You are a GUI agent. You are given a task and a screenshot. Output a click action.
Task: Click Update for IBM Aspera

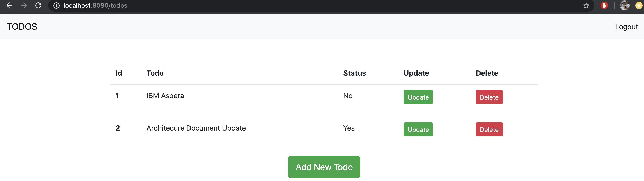(418, 97)
